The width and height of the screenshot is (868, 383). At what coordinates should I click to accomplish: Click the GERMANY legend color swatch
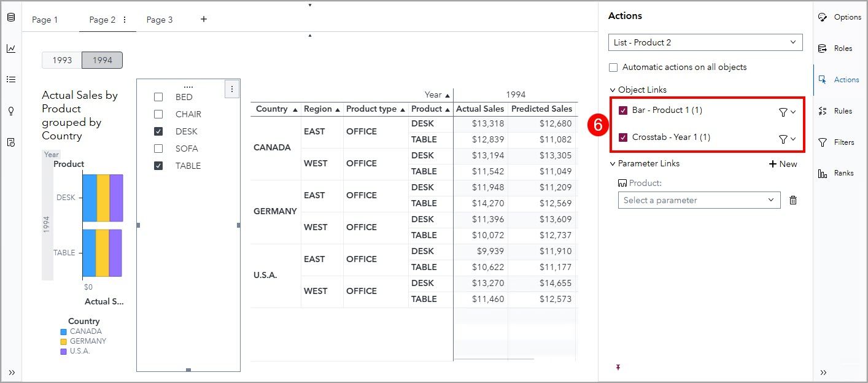click(63, 342)
